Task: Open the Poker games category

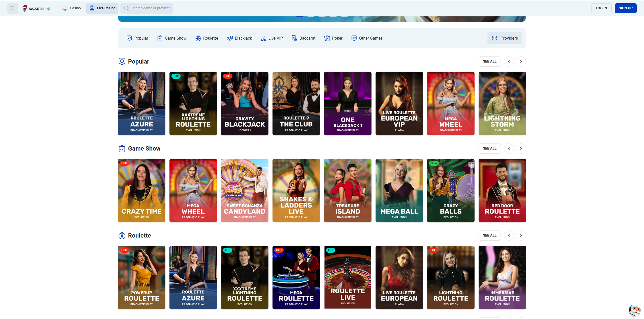Action: (x=327, y=38)
